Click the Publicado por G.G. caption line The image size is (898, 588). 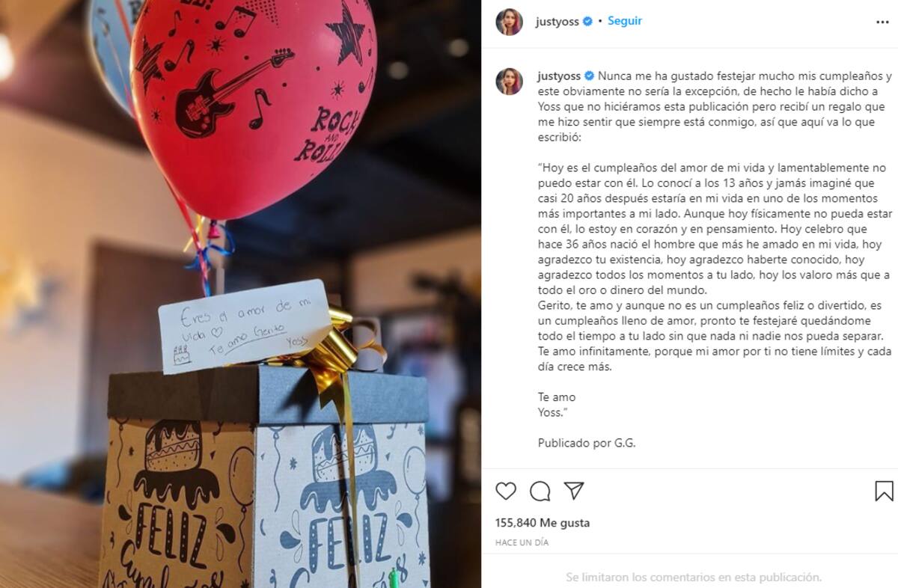[x=587, y=443]
